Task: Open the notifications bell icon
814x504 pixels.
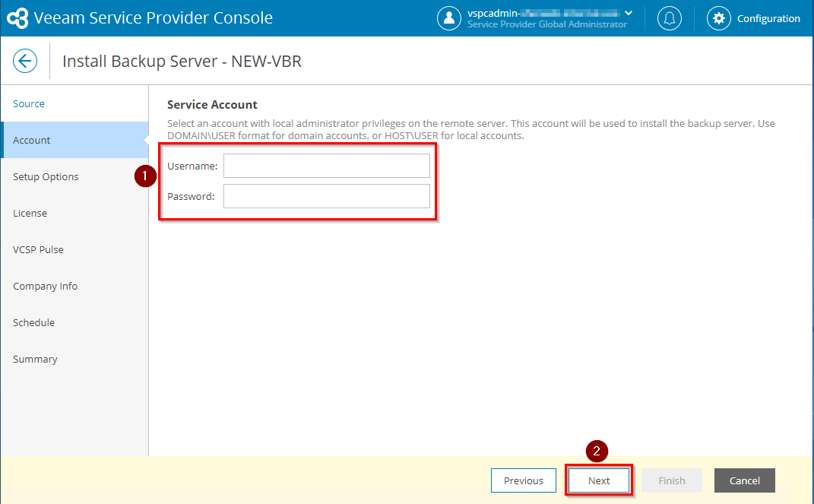Action: click(669, 18)
